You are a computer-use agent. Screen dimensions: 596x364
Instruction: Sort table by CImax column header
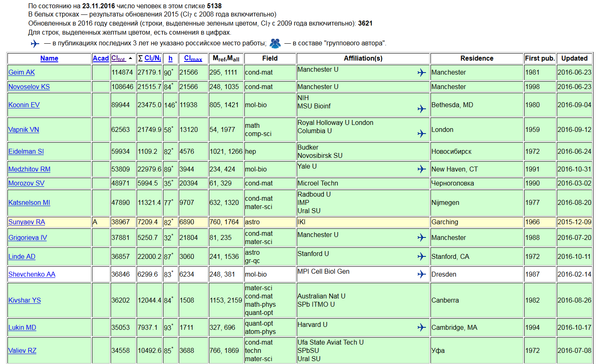click(193, 59)
